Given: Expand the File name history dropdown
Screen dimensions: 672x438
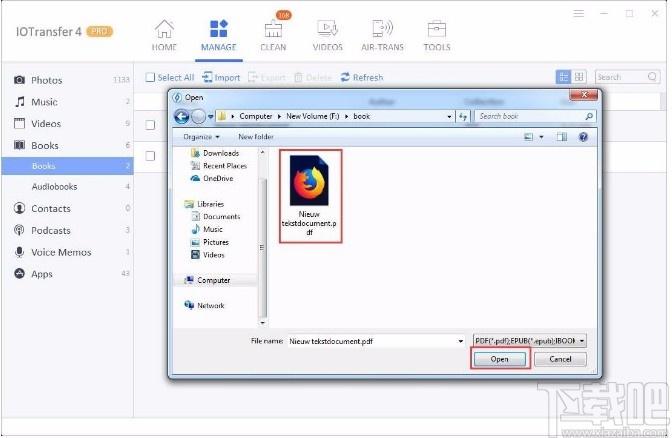Looking at the screenshot, I should click(x=461, y=341).
